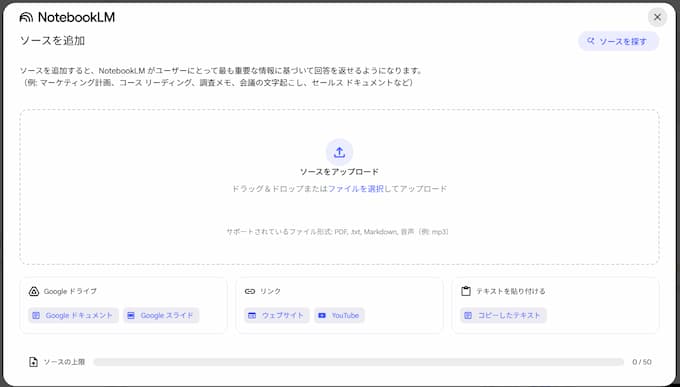Open the ソースを探す button
This screenshot has height=387, width=680.
[x=618, y=41]
